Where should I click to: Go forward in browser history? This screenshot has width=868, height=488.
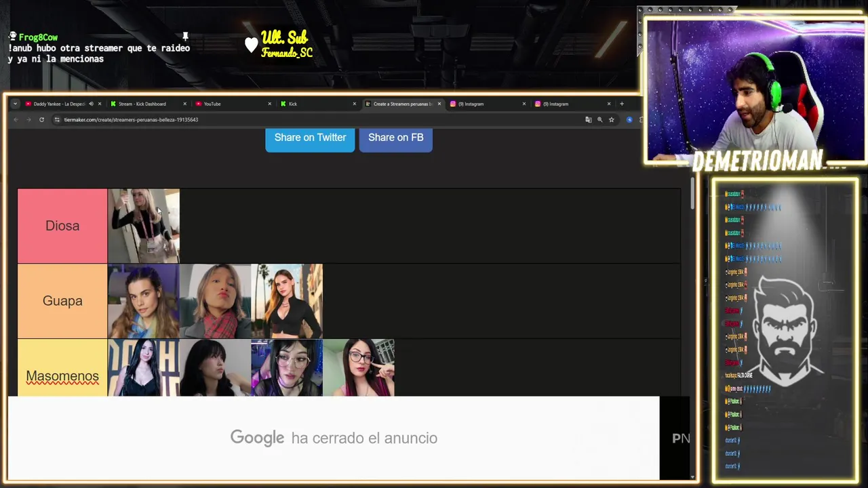tap(28, 120)
